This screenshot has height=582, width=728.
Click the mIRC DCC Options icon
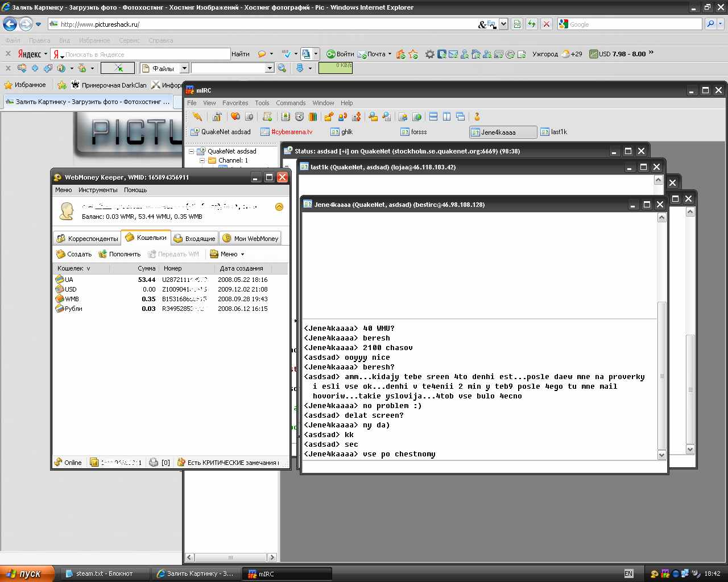pyautogui.click(x=356, y=117)
